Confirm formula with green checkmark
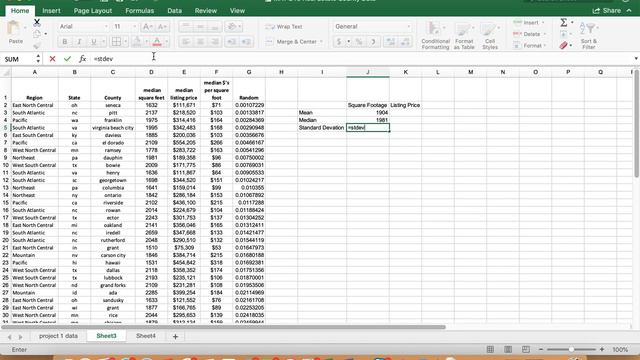The width and height of the screenshot is (640, 360). [x=67, y=59]
